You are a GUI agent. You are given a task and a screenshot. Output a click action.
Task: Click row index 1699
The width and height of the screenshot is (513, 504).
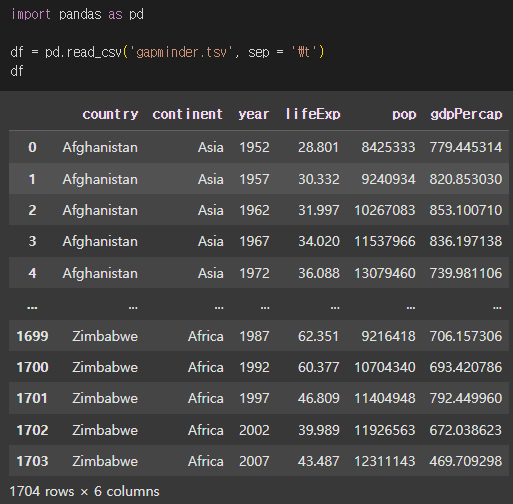pos(32,336)
